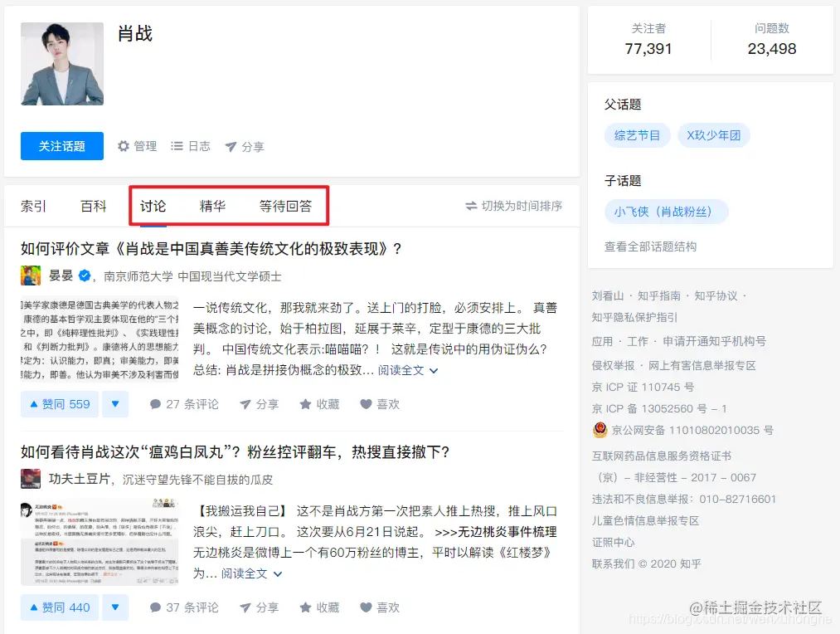840x634 pixels.
Task: Switch to the 索引 tab
Action: 34,207
